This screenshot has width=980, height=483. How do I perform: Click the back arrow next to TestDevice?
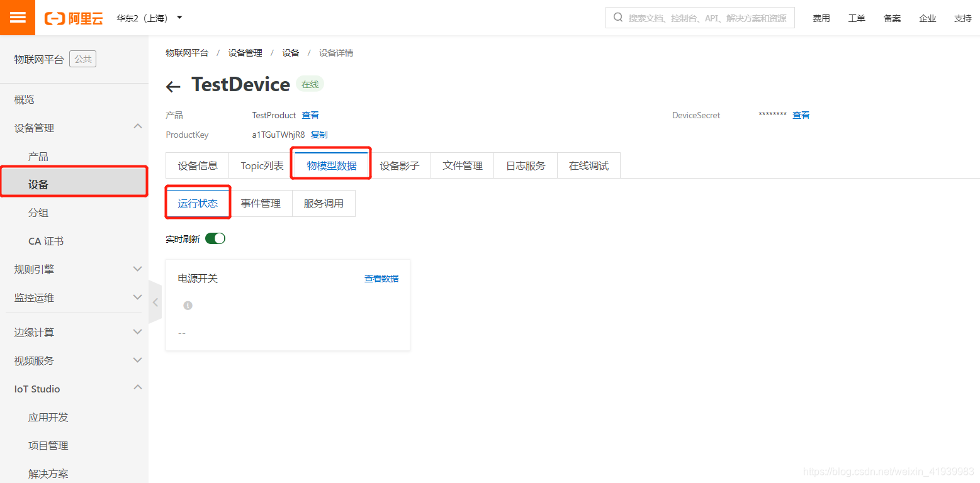click(x=173, y=86)
